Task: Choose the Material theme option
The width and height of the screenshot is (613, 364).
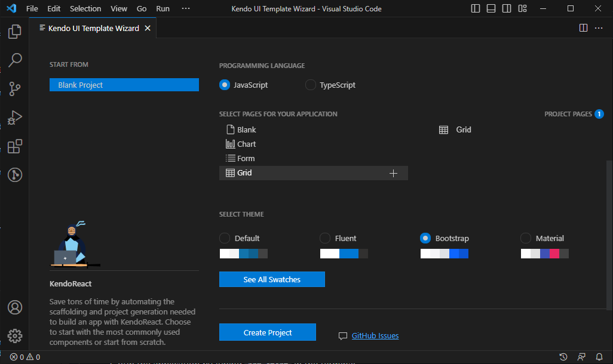Action: click(x=526, y=237)
